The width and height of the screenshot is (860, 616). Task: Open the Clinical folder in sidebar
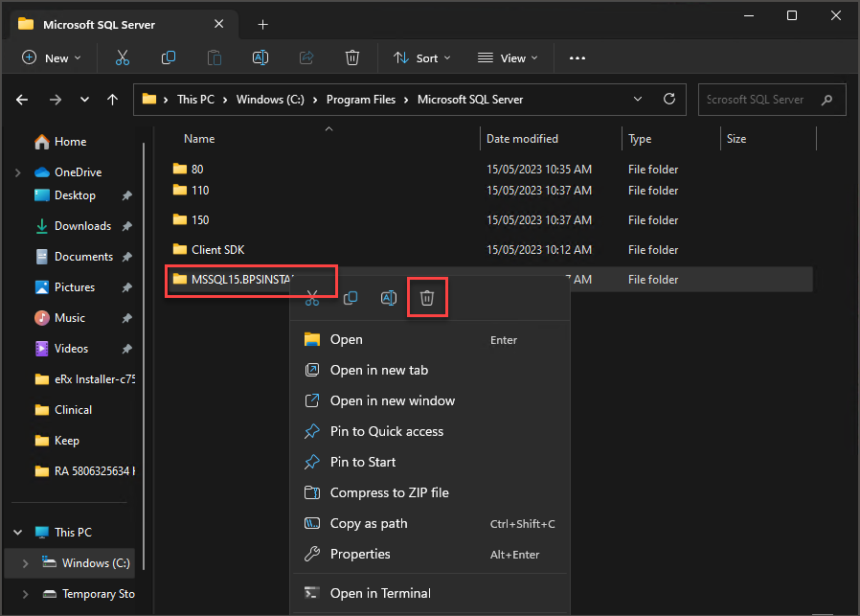click(x=73, y=410)
